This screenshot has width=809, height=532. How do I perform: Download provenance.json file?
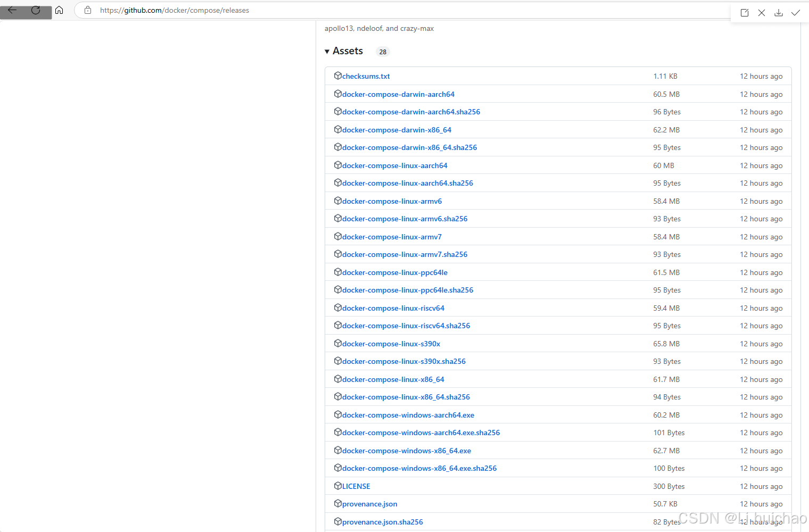click(x=369, y=504)
